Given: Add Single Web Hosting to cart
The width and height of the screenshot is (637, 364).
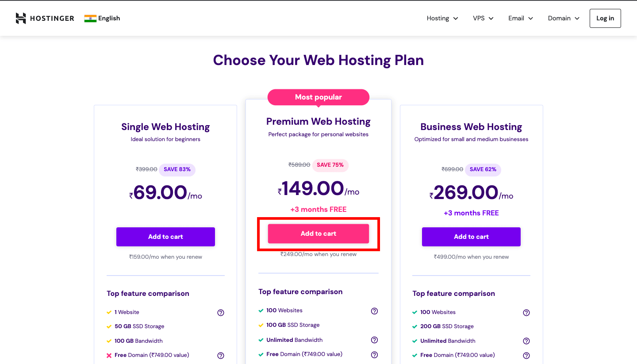Looking at the screenshot, I should pyautogui.click(x=165, y=237).
